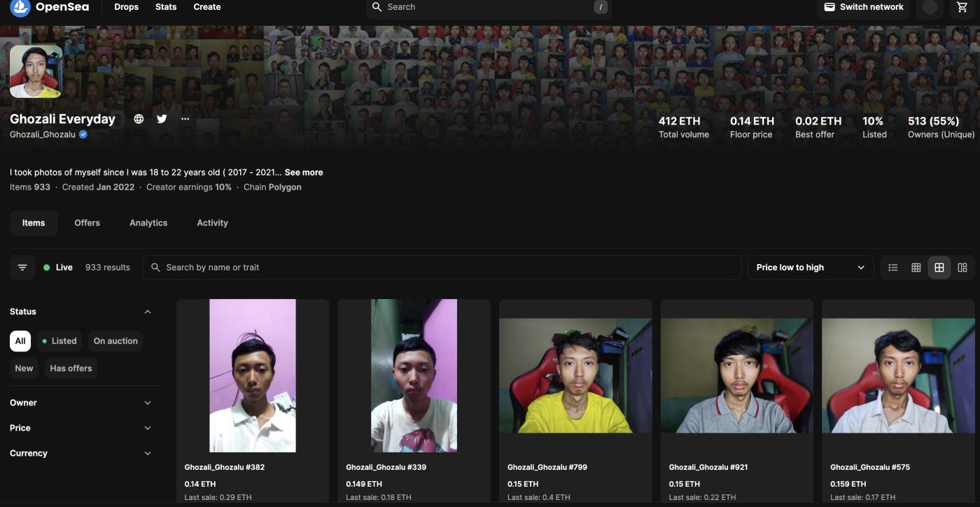Expand the Owner filter section
This screenshot has width=980, height=507.
point(80,403)
